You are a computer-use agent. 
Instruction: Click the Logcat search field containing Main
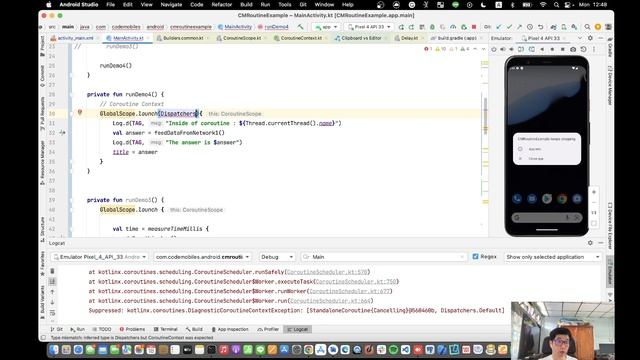[384, 257]
